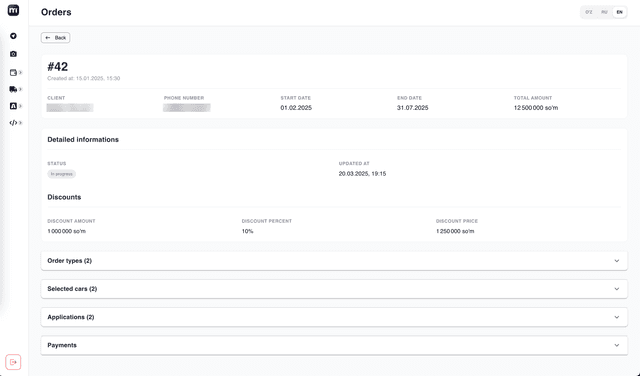Click the Created at timestamp text

[84, 78]
